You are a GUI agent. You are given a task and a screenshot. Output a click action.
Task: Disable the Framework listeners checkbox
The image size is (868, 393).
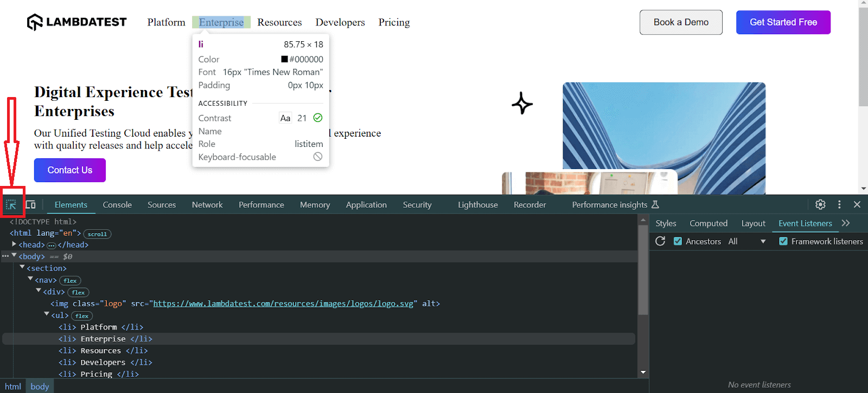[783, 241]
